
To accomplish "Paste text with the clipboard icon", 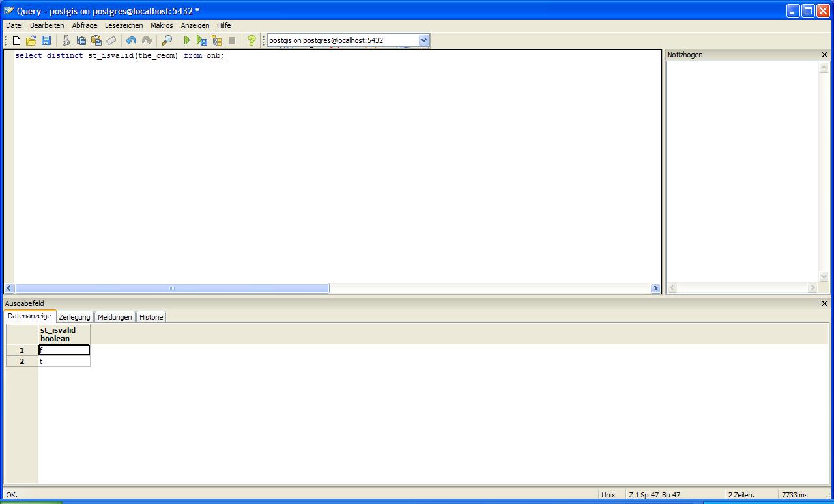I will [96, 40].
